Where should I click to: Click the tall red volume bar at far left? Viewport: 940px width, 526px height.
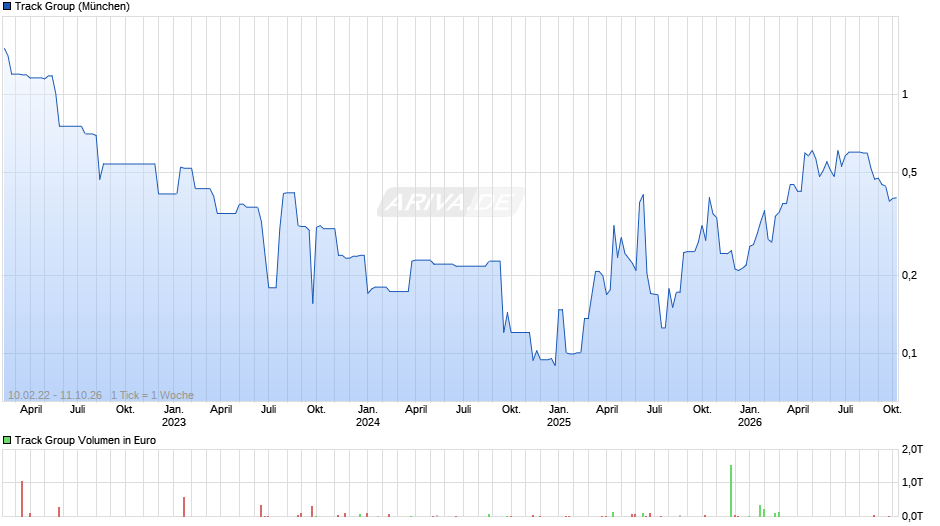[22, 498]
